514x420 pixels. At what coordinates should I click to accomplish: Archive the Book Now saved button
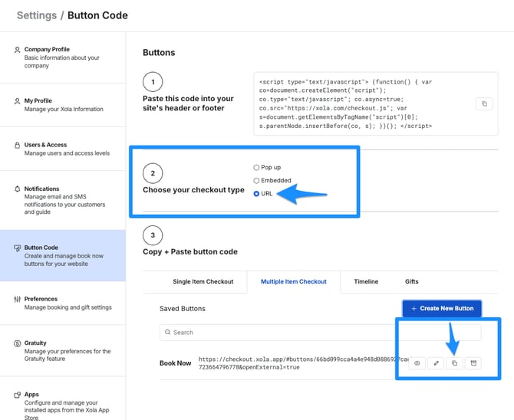point(473,363)
